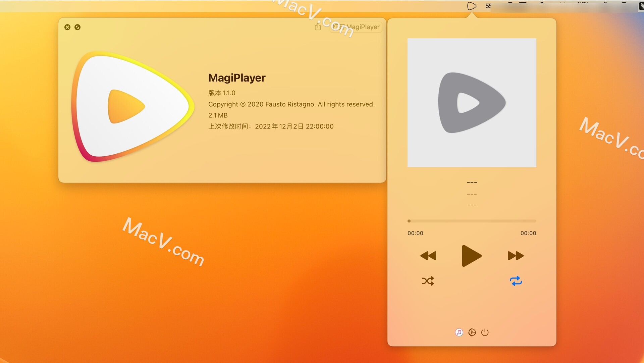Click the total time 00:00 on right
This screenshot has height=363, width=644.
528,233
